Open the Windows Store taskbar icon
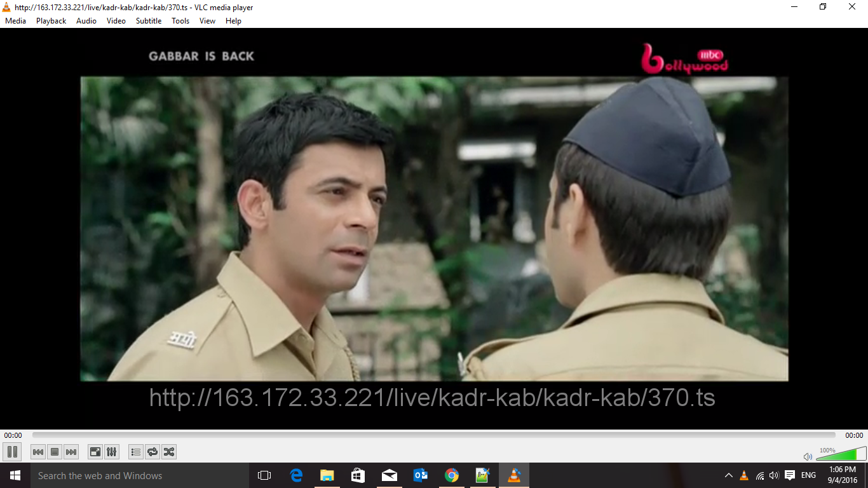 (x=358, y=475)
